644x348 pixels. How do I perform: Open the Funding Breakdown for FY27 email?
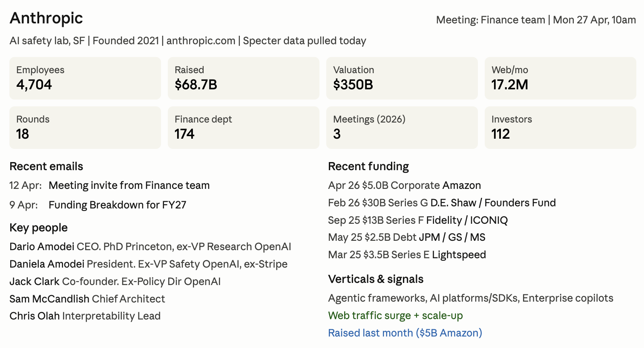tap(117, 205)
